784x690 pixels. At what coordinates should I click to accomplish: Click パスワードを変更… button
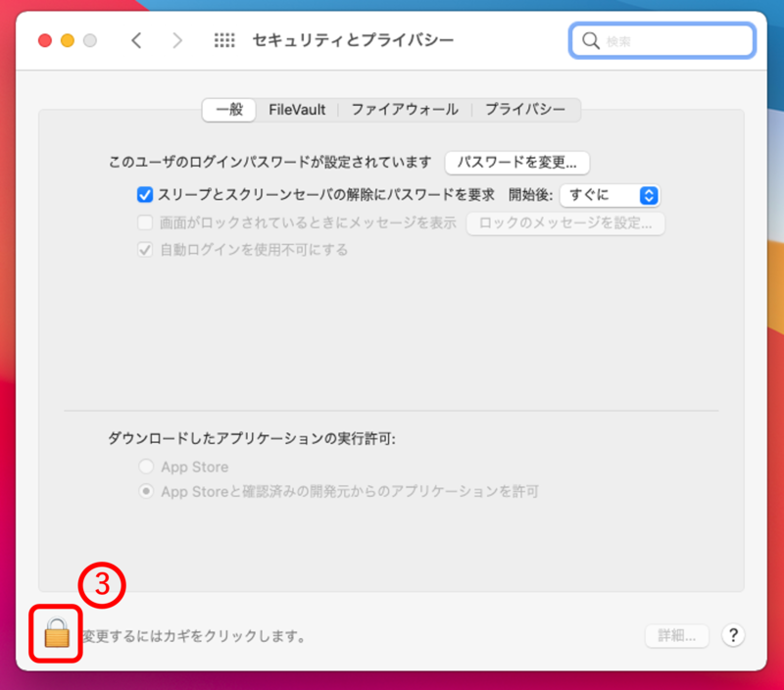(517, 163)
